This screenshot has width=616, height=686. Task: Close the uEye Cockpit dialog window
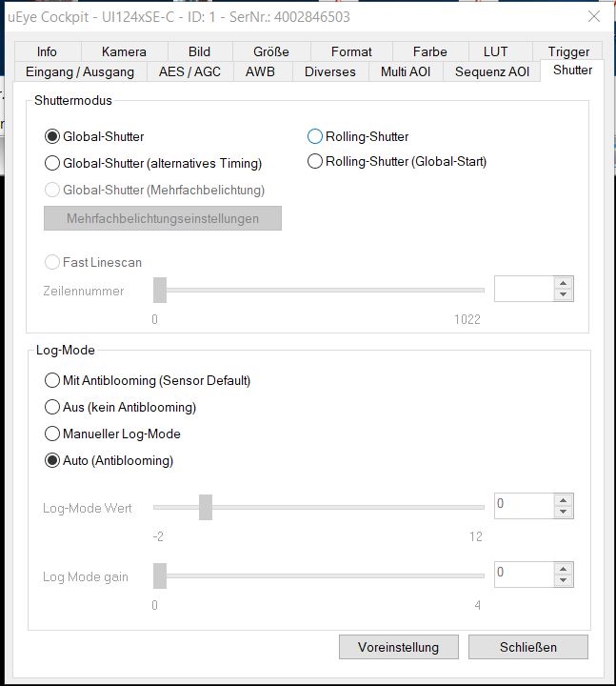point(594,16)
